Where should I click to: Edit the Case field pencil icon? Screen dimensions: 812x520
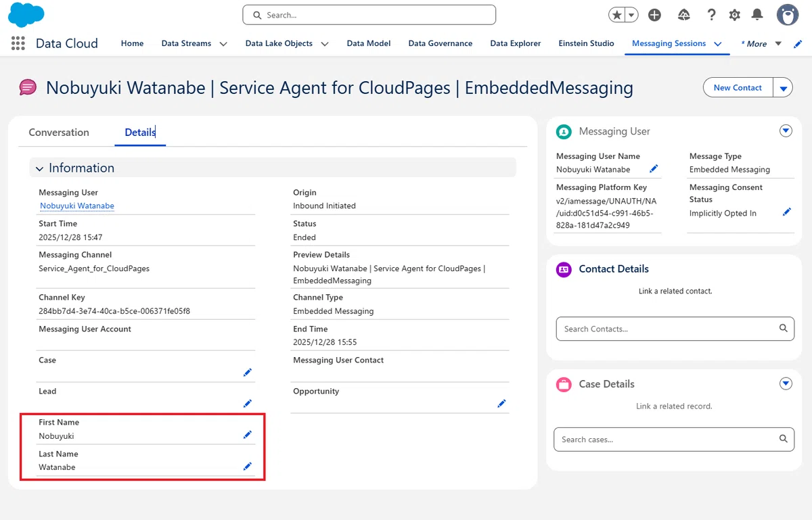tap(248, 373)
